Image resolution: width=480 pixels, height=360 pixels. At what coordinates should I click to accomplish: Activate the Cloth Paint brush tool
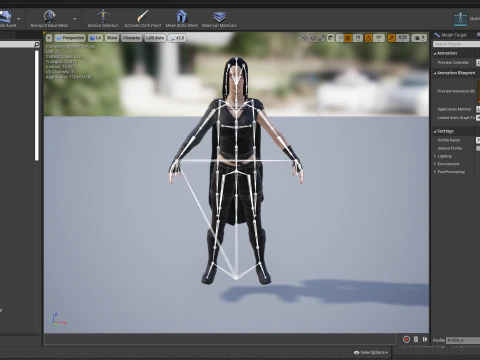point(143,16)
